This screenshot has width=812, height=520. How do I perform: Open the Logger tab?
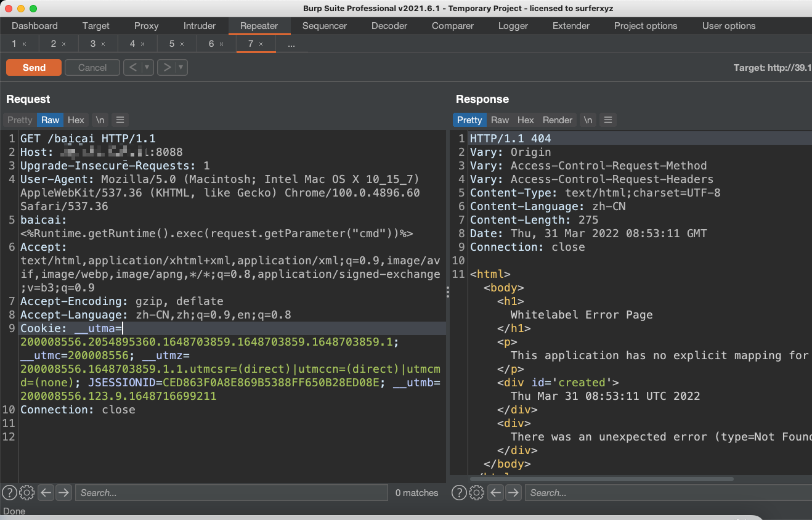click(513, 26)
